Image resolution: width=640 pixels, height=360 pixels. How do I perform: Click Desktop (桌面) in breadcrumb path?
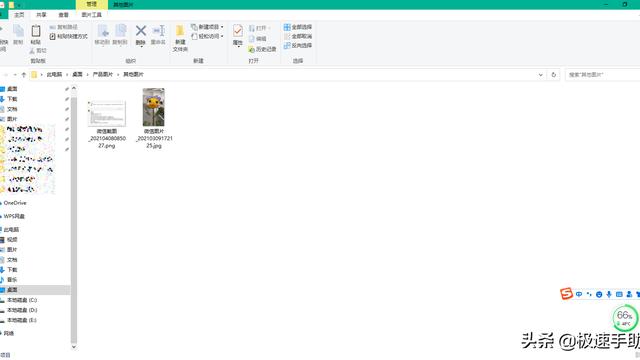pyautogui.click(x=77, y=74)
